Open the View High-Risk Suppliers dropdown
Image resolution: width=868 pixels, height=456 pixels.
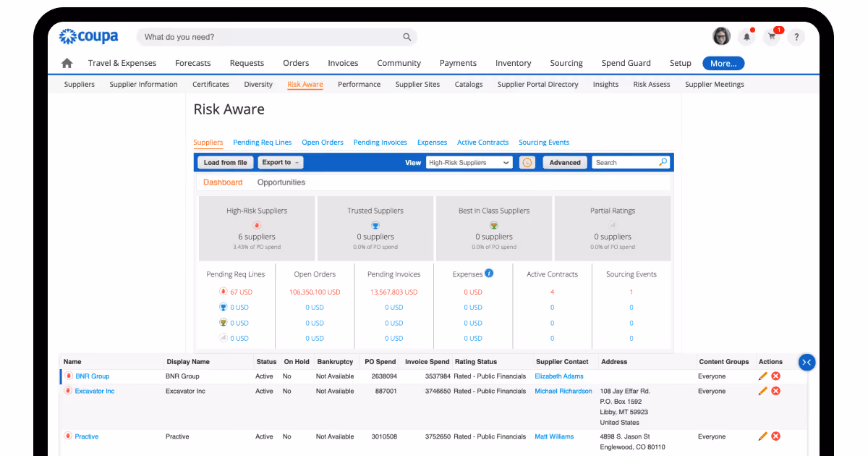469,163
